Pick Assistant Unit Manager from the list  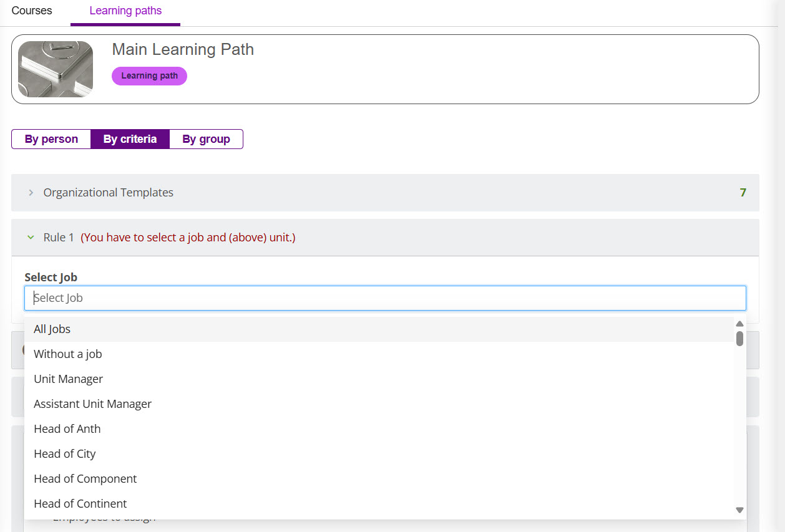[x=93, y=404]
